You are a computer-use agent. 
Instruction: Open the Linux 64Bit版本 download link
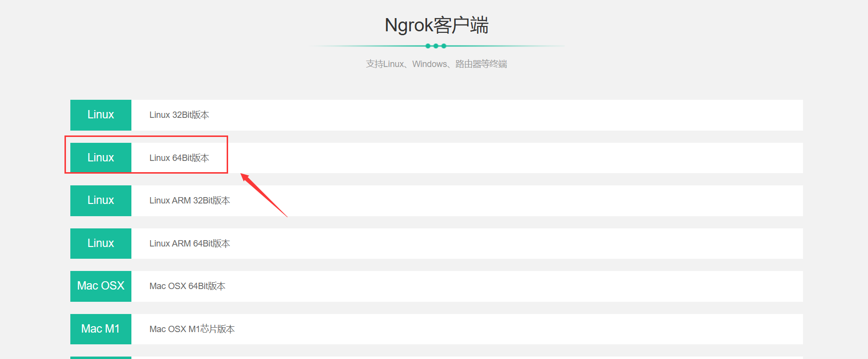tap(179, 158)
